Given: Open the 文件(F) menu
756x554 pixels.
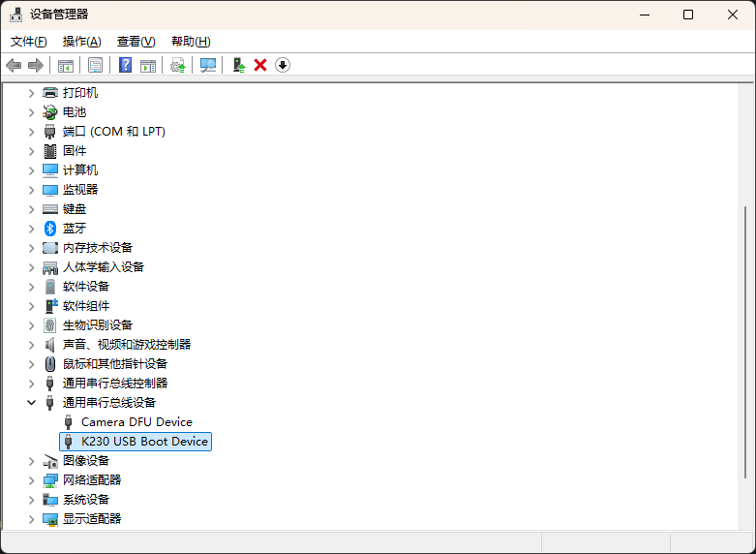Looking at the screenshot, I should tap(28, 42).
